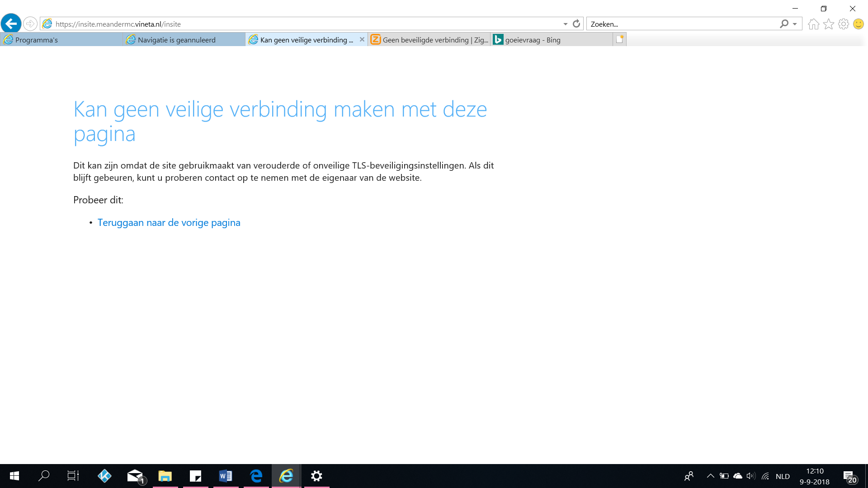Click the search magnifier icon
The width and height of the screenshot is (868, 488).
click(784, 24)
